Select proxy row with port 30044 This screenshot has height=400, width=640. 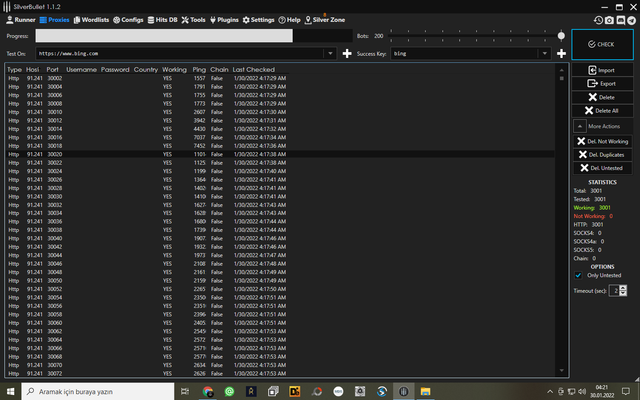tap(280, 256)
